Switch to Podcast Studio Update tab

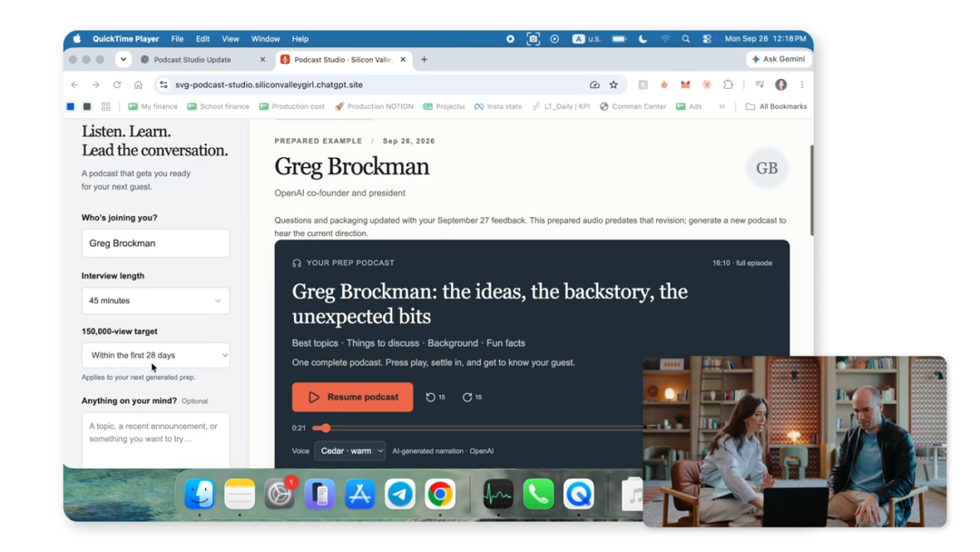[194, 59]
